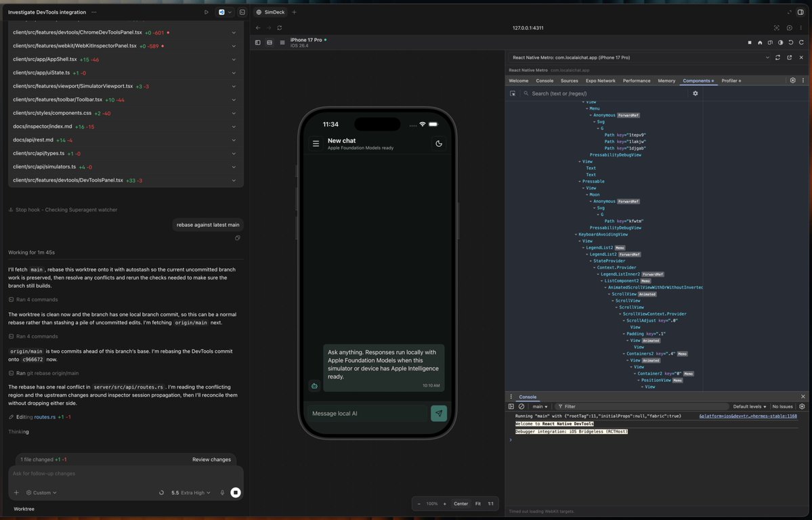Click the zoom in plus button
Image resolution: width=812 pixels, height=520 pixels.
[x=444, y=504]
